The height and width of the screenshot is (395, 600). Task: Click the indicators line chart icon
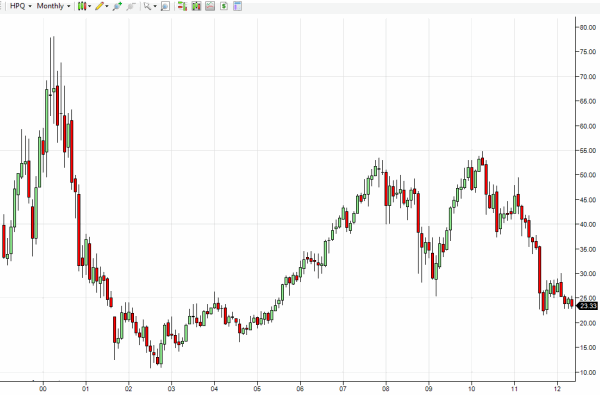(x=210, y=6)
